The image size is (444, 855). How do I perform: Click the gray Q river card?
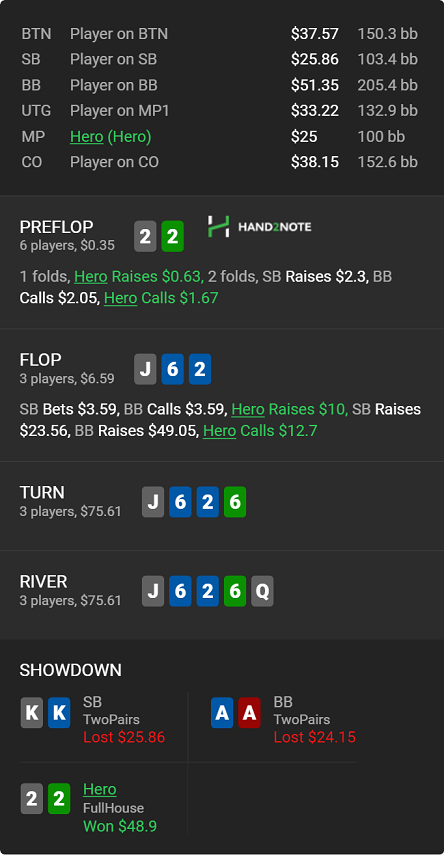262,591
